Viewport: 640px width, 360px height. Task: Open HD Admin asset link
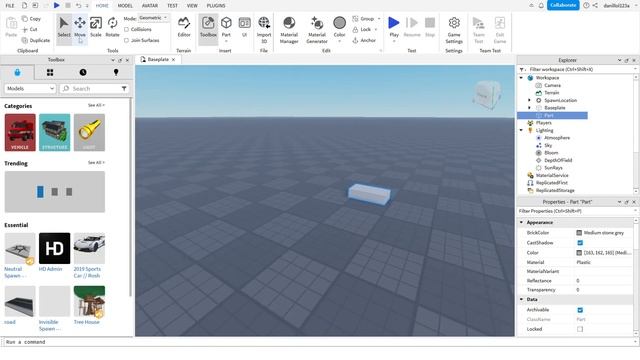pyautogui.click(x=51, y=269)
